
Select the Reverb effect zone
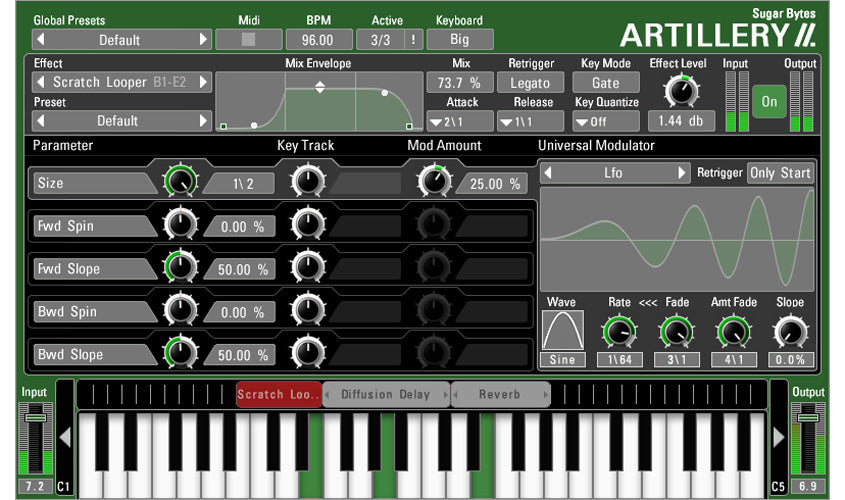click(500, 395)
